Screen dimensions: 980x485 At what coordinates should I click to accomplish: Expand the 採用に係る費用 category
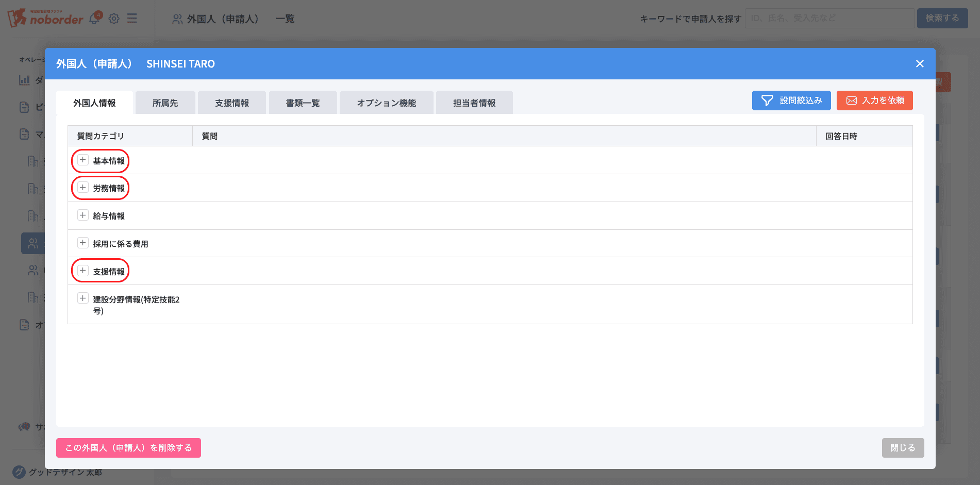click(82, 243)
